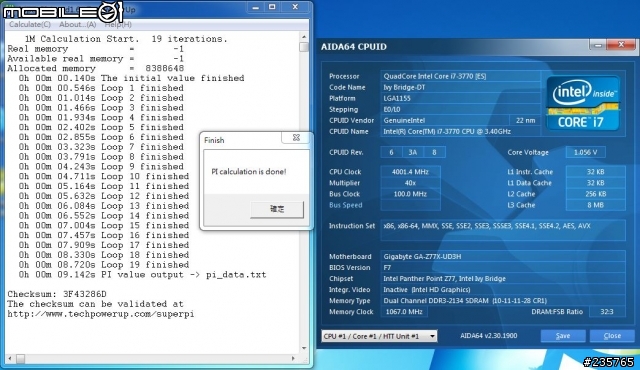Confirm the 'PI calculation is done!' dialog button

point(277,209)
